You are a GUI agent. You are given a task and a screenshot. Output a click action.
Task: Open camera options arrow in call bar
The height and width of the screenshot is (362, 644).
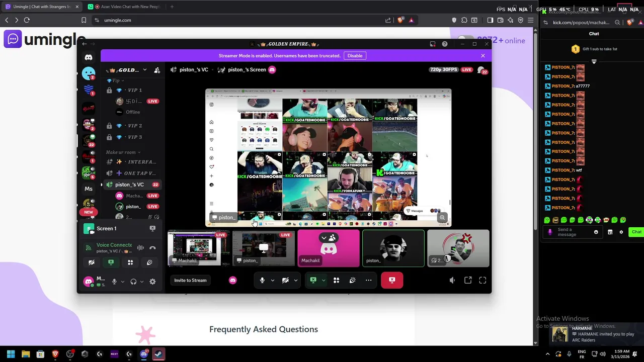(x=296, y=281)
